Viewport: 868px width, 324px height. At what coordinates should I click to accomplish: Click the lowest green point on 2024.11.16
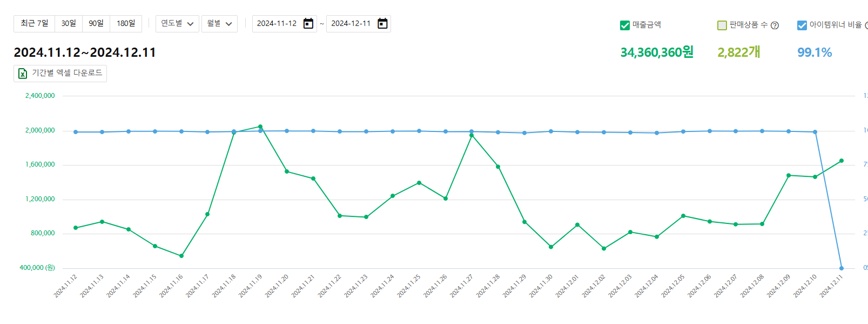(x=181, y=256)
